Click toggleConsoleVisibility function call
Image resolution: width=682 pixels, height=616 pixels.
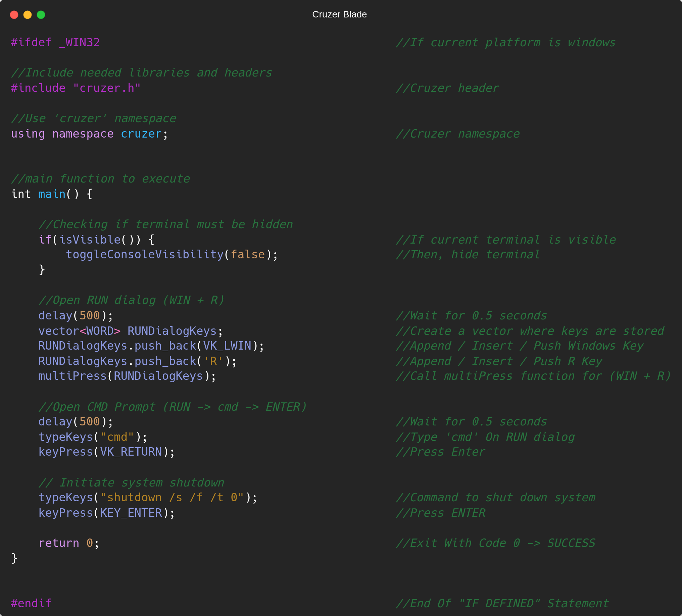(x=145, y=255)
